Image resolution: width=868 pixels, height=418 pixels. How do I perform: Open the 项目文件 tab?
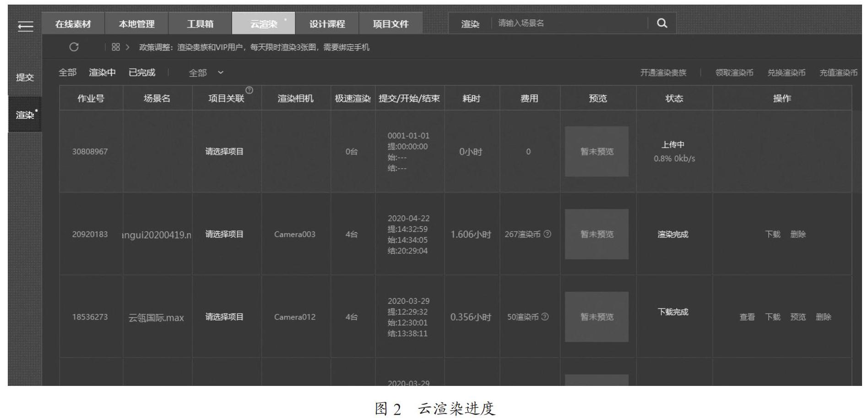(391, 24)
